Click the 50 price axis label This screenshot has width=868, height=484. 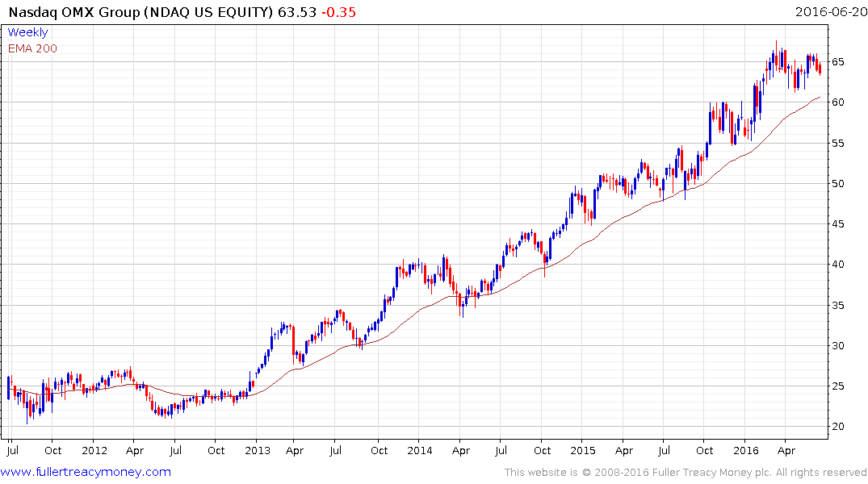click(837, 184)
